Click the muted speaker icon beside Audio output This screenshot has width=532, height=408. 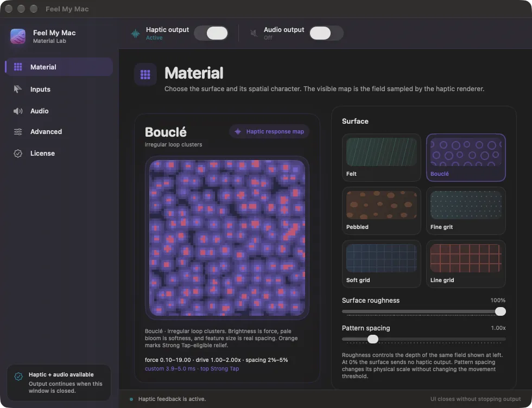click(x=254, y=33)
